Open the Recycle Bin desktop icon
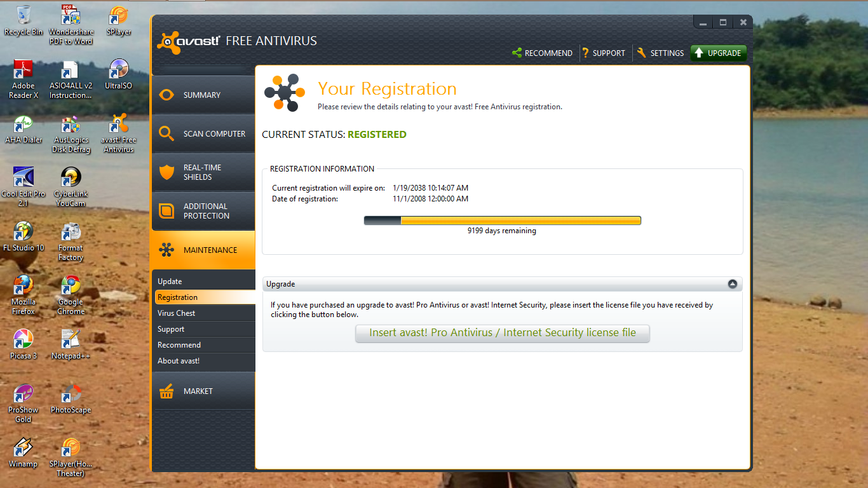 click(24, 20)
